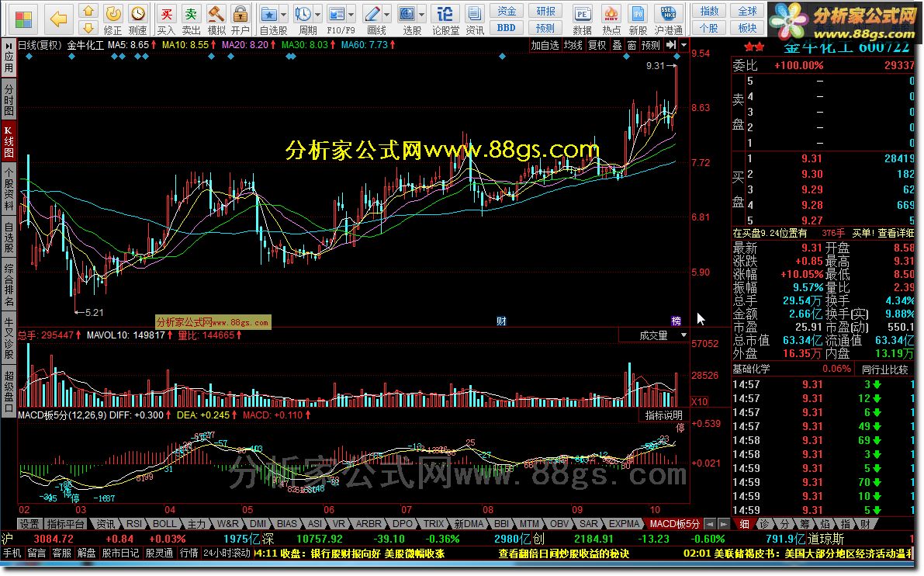
Task: Open 同行业比较 industry comparison
Action: click(x=884, y=369)
